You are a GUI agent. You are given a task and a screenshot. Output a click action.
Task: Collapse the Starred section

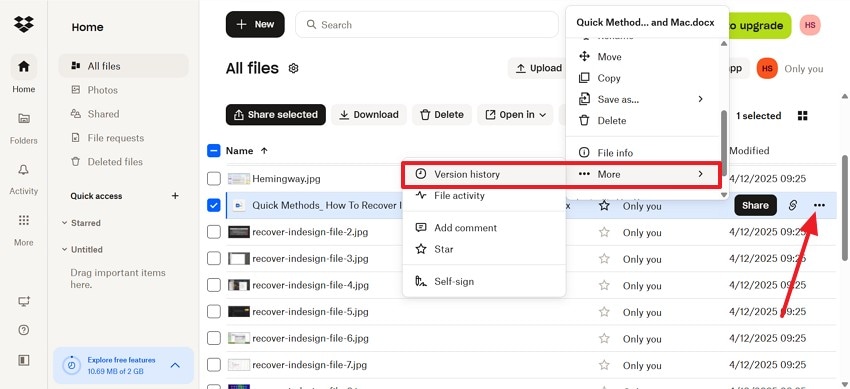point(65,223)
